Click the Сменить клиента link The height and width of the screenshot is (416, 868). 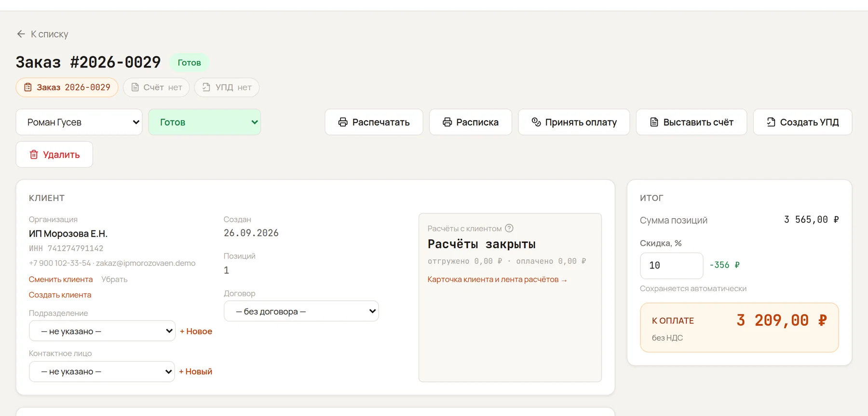click(61, 279)
